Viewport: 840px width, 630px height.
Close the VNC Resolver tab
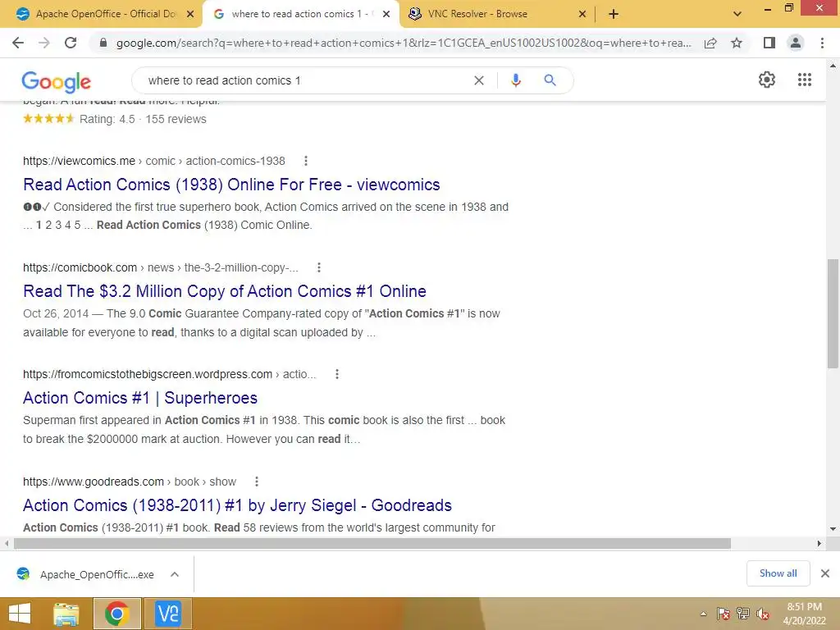582,14
